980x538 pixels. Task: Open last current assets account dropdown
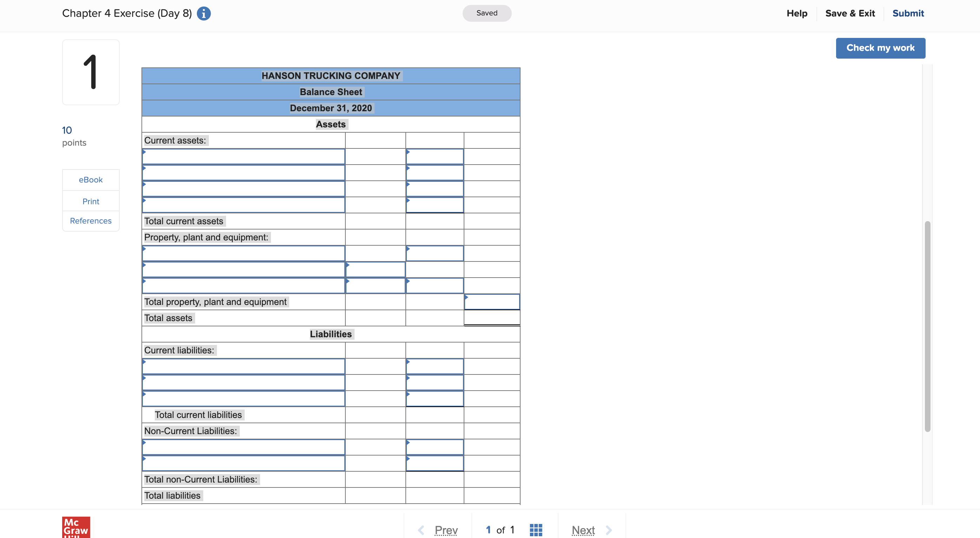tap(244, 205)
